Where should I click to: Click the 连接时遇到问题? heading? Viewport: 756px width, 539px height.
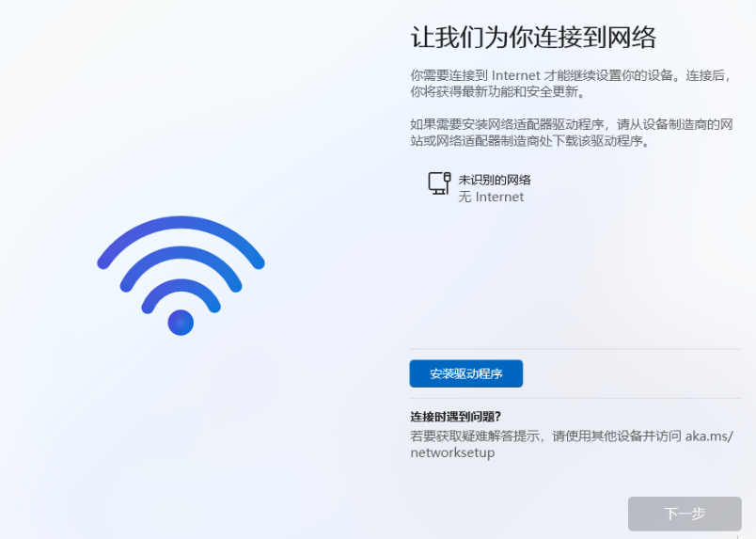point(456,417)
